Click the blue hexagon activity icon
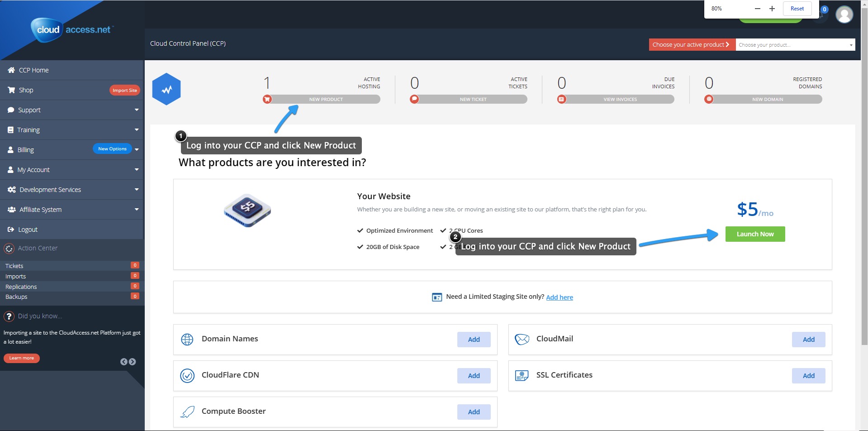 [166, 89]
